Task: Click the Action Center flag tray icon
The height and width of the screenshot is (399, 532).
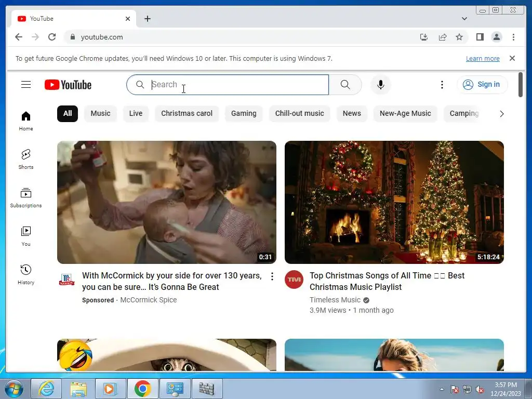Action: tap(454, 390)
